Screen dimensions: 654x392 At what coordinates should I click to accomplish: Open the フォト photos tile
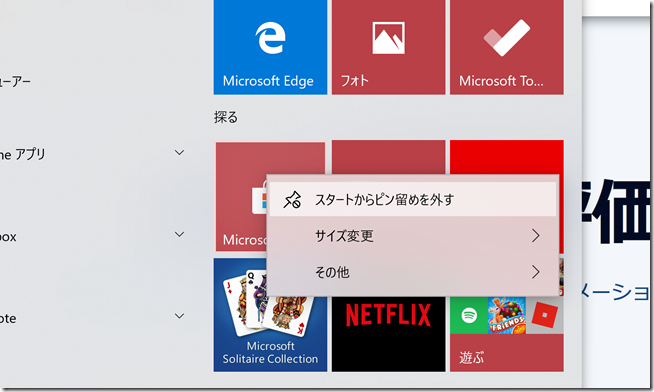pos(388,47)
